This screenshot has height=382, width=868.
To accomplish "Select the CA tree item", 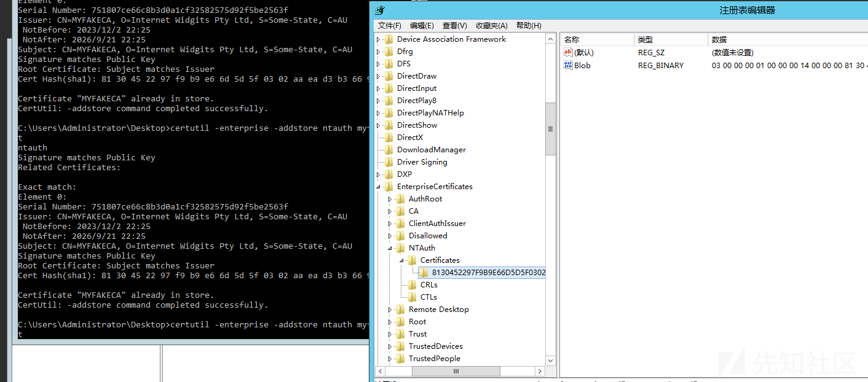I will click(414, 211).
